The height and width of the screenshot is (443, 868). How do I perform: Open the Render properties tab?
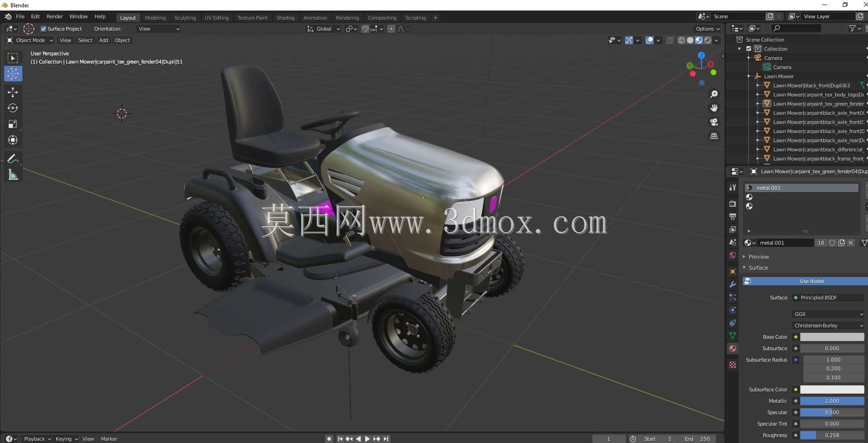point(733,203)
